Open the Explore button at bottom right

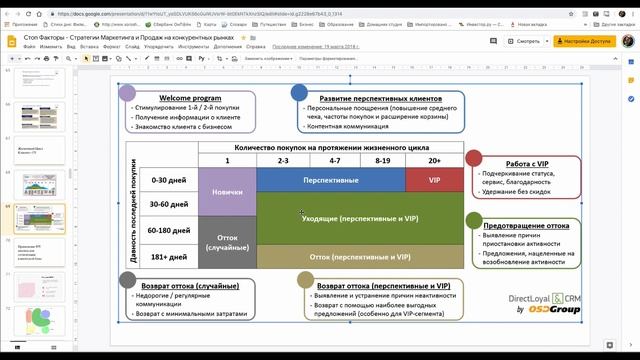[x=609, y=345]
